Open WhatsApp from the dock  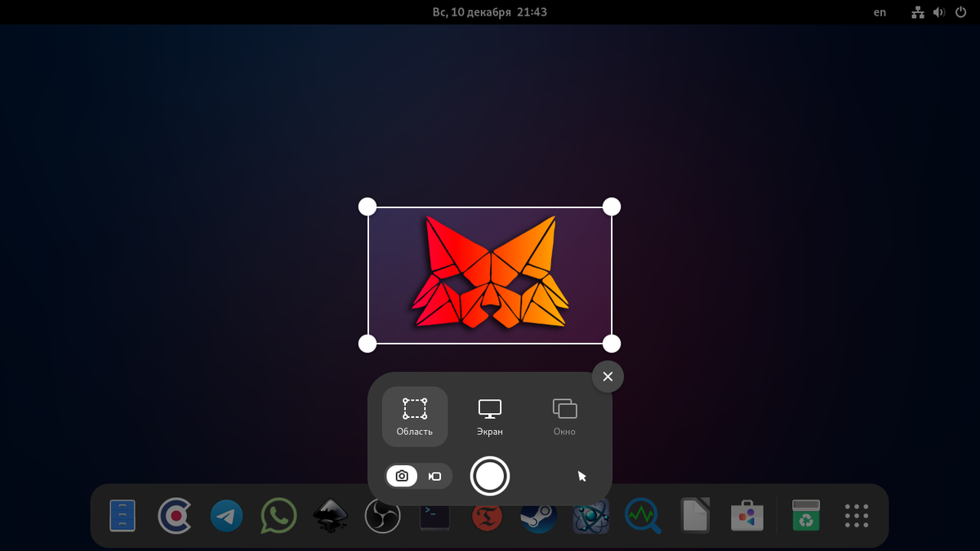(x=278, y=516)
